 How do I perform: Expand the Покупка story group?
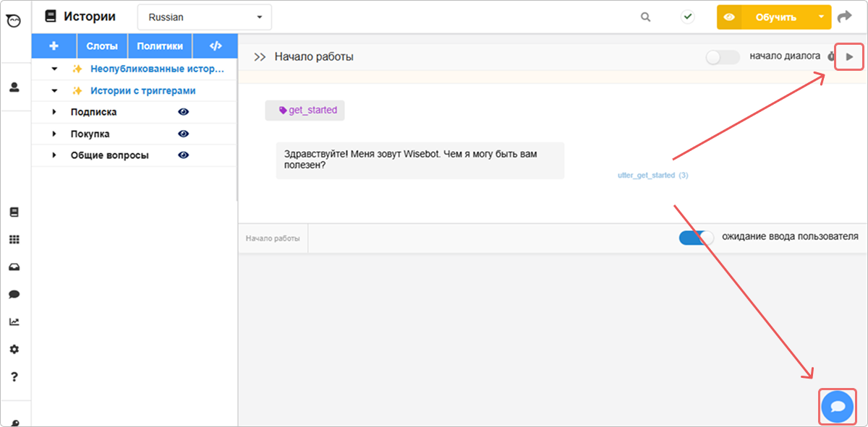coord(54,134)
